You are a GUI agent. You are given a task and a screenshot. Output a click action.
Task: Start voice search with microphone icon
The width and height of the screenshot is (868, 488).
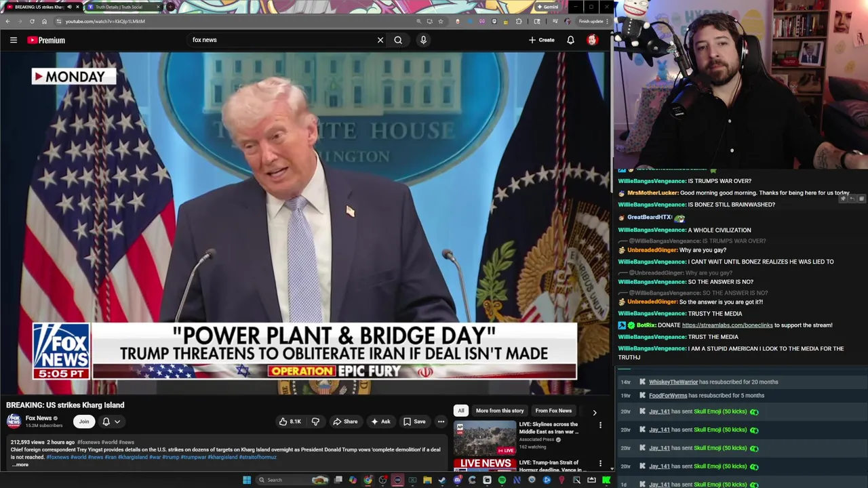[423, 40]
